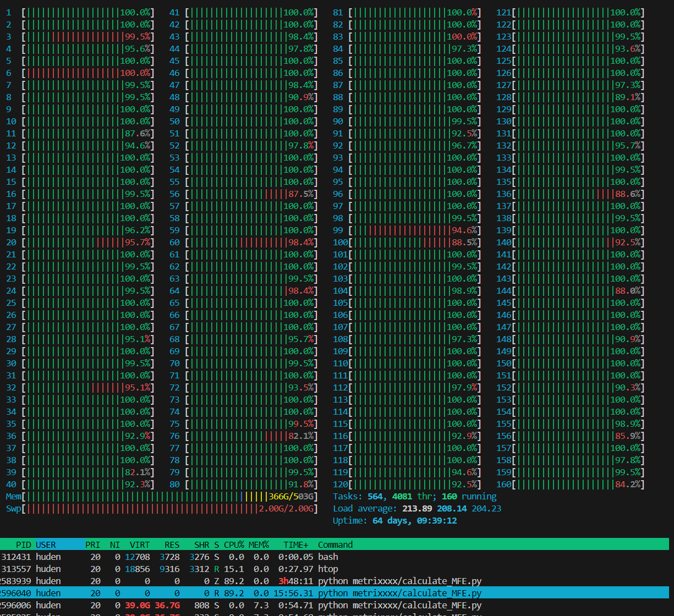674x616 pixels.
Task: Click the CPU 1 usage meter
Action: [81, 12]
